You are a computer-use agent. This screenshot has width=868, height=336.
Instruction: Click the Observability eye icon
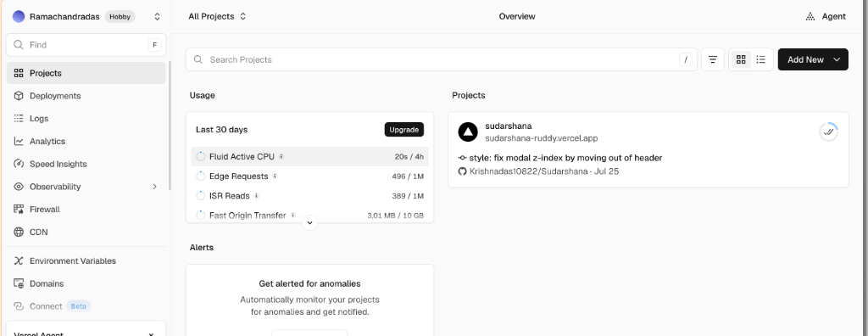tap(19, 187)
